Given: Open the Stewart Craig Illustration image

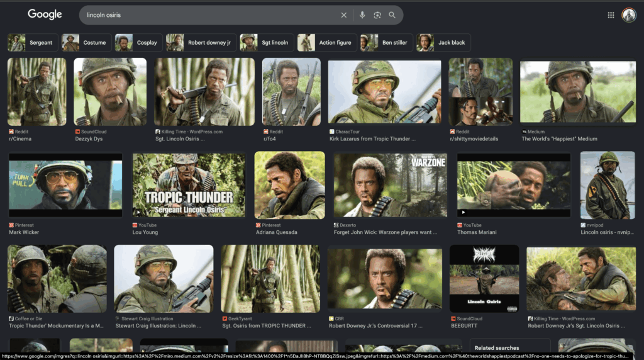Looking at the screenshot, I should (x=164, y=279).
